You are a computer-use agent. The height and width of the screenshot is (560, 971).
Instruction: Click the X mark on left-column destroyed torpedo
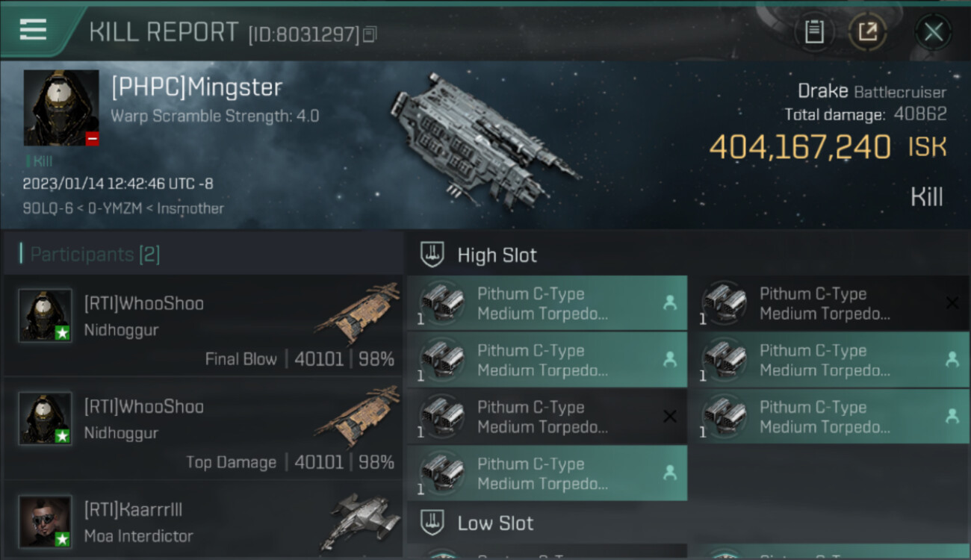click(x=670, y=416)
